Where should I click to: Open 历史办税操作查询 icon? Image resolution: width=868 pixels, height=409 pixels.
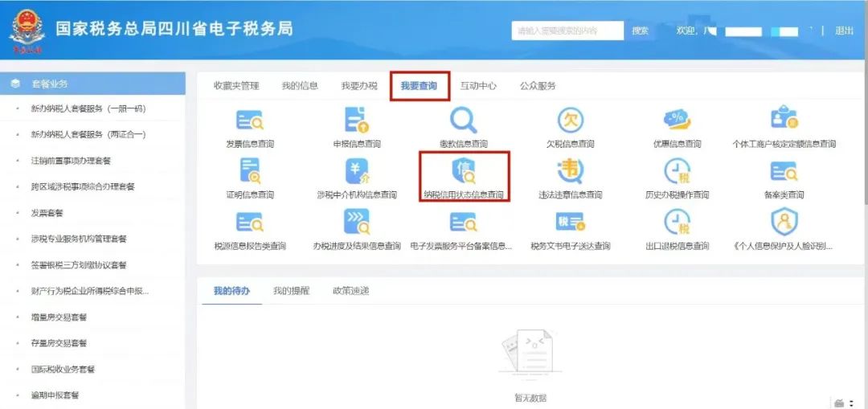(677, 170)
